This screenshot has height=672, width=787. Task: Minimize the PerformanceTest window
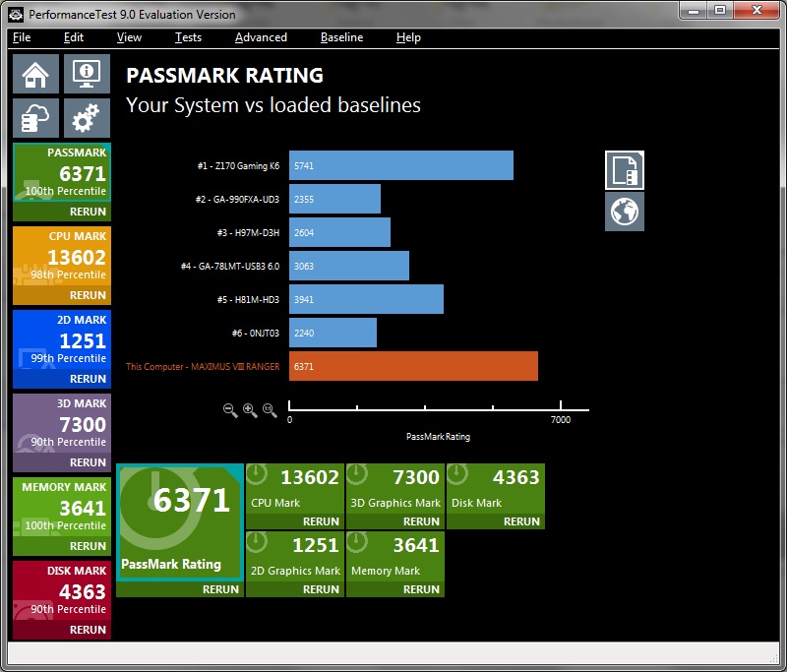(x=694, y=11)
